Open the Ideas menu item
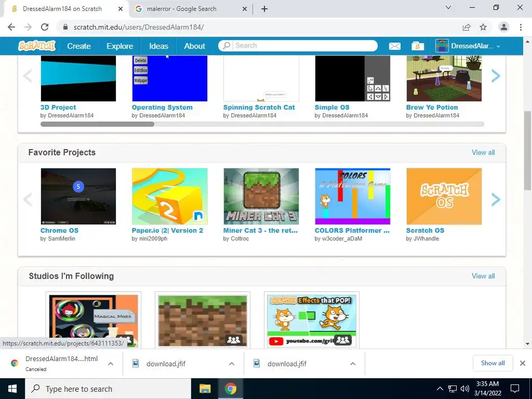Viewport: 532px width, 399px height. click(159, 46)
